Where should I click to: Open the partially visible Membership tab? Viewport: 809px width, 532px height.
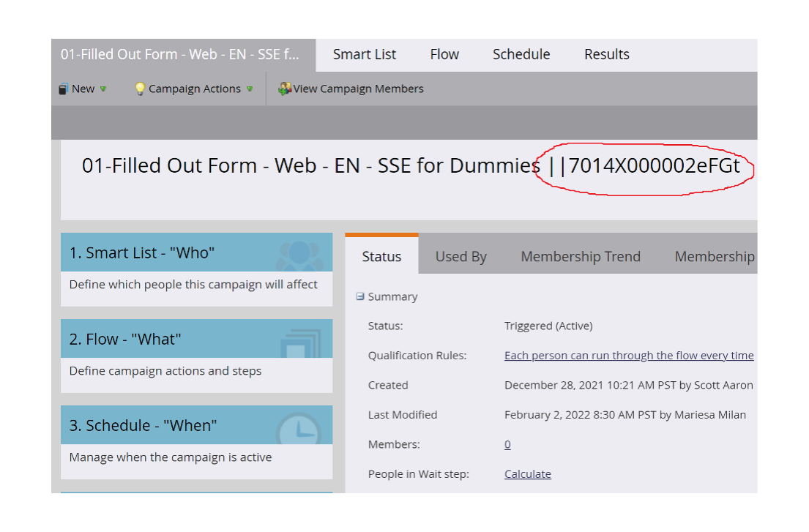[715, 257]
